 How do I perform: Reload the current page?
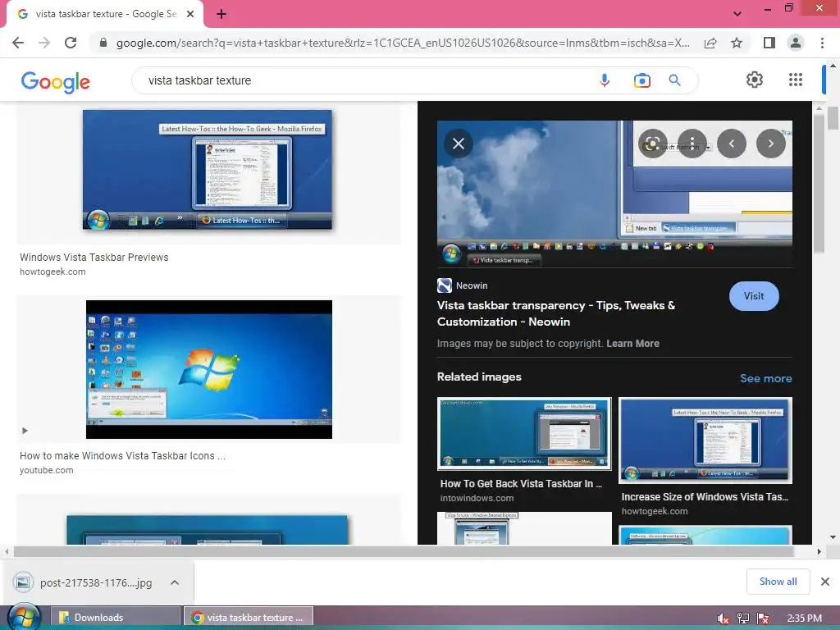71,43
